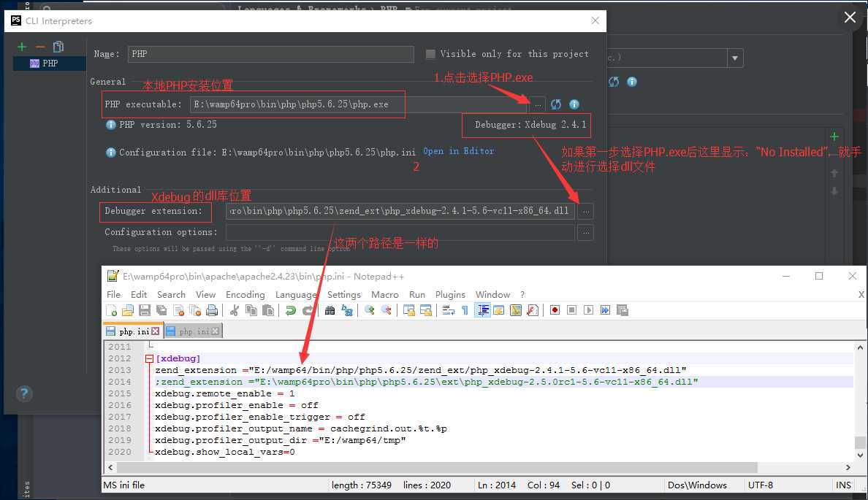The image size is (868, 500).
Task: Click the Notepad++ vertical scrollbar up arrow
Action: pyautogui.click(x=860, y=347)
